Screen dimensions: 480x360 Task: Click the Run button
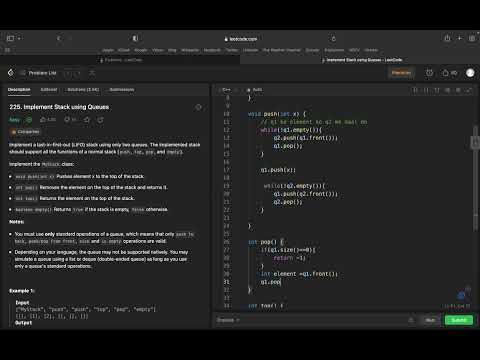[x=430, y=320]
